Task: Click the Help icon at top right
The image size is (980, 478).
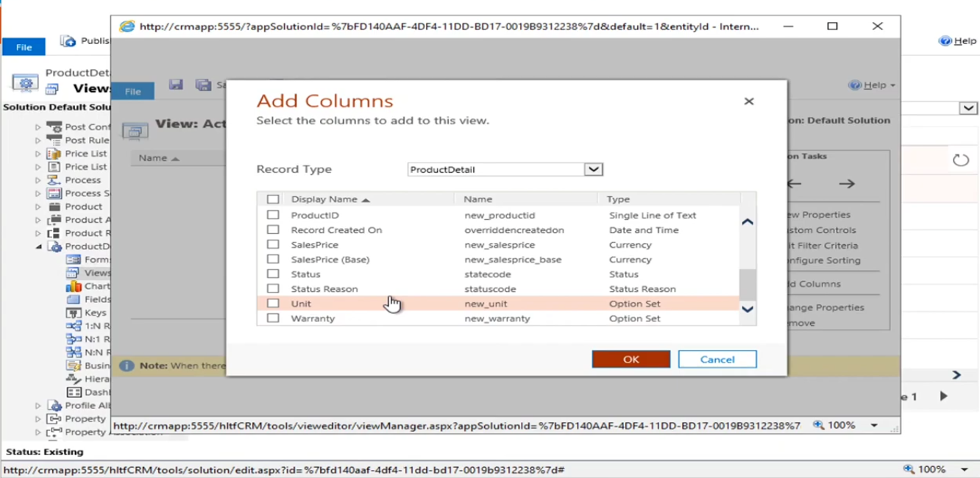Action: [945, 41]
